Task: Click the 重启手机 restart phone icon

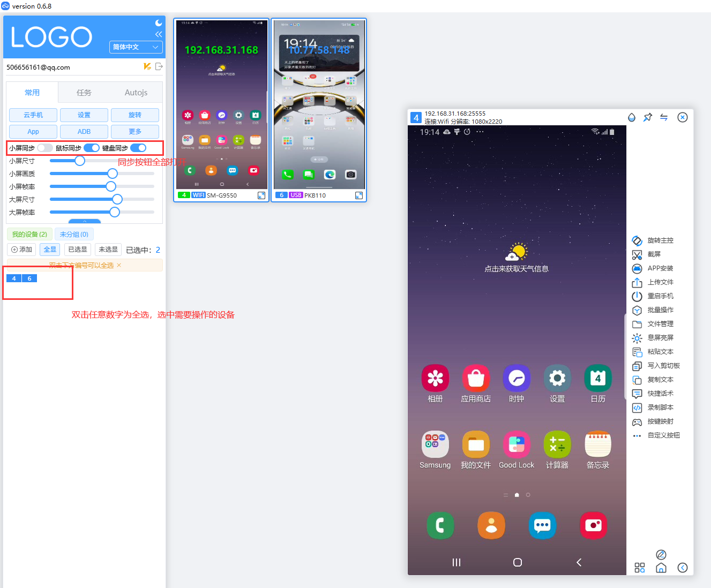Action: pos(637,297)
